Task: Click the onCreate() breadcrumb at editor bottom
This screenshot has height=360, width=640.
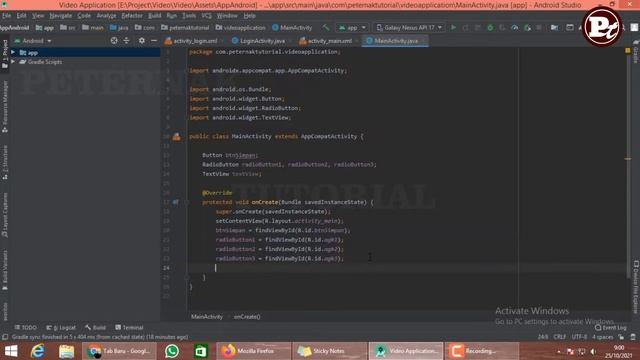Action: click(247, 316)
